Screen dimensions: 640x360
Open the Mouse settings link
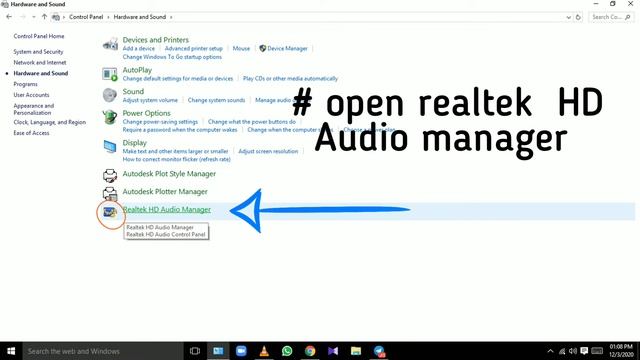click(241, 49)
